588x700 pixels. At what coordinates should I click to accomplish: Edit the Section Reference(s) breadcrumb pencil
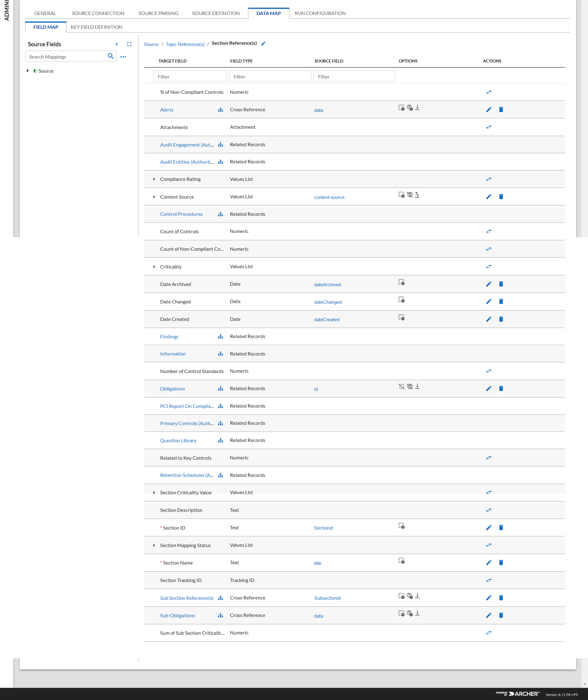coord(263,44)
